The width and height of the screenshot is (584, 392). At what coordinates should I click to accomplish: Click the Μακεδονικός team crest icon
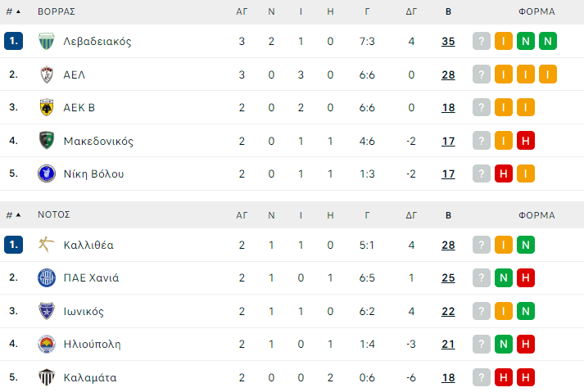click(47, 141)
